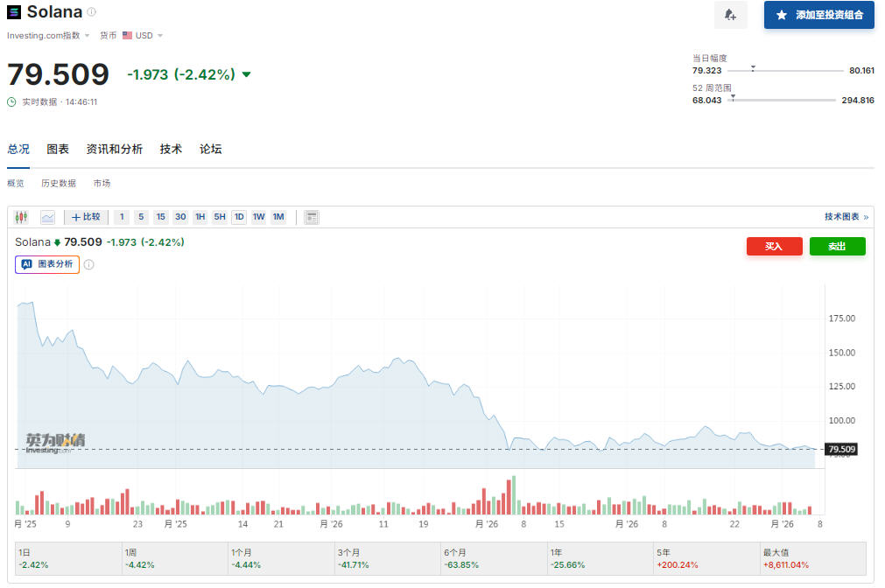Click 添加至投资组合 button
Image resolution: width=885 pixels, height=588 pixels.
click(x=818, y=15)
